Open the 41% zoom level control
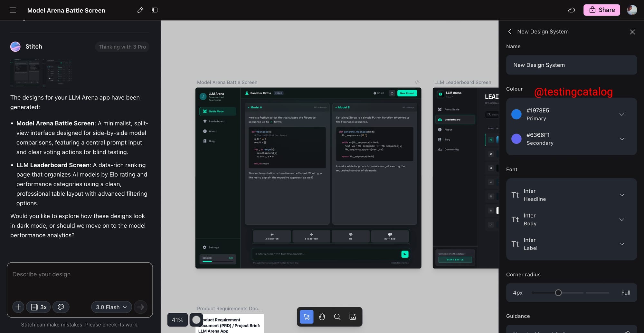Viewport: 644px width, 333px height. coord(177,320)
